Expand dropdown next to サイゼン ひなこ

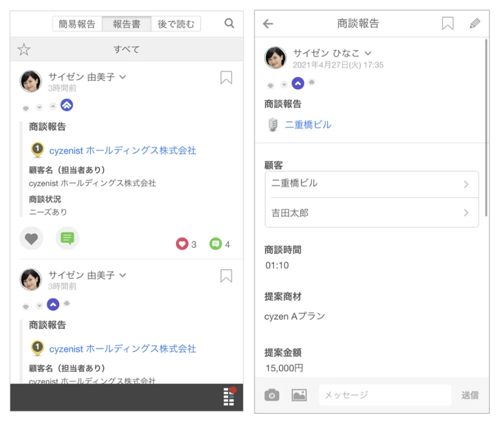pos(368,53)
